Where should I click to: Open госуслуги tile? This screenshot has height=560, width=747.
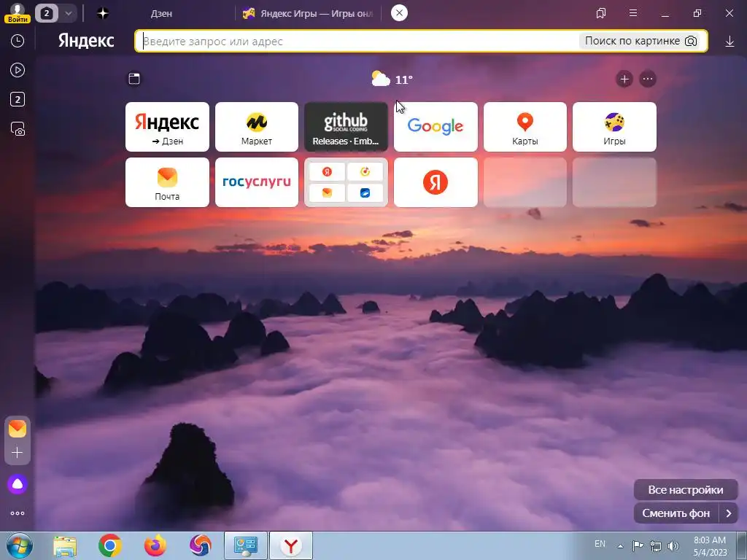coord(257,182)
